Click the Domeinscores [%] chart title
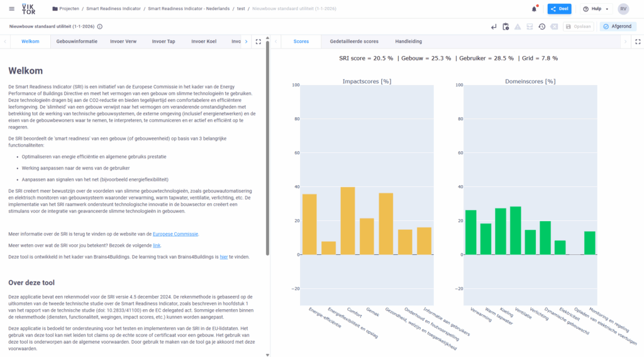 [x=530, y=81]
